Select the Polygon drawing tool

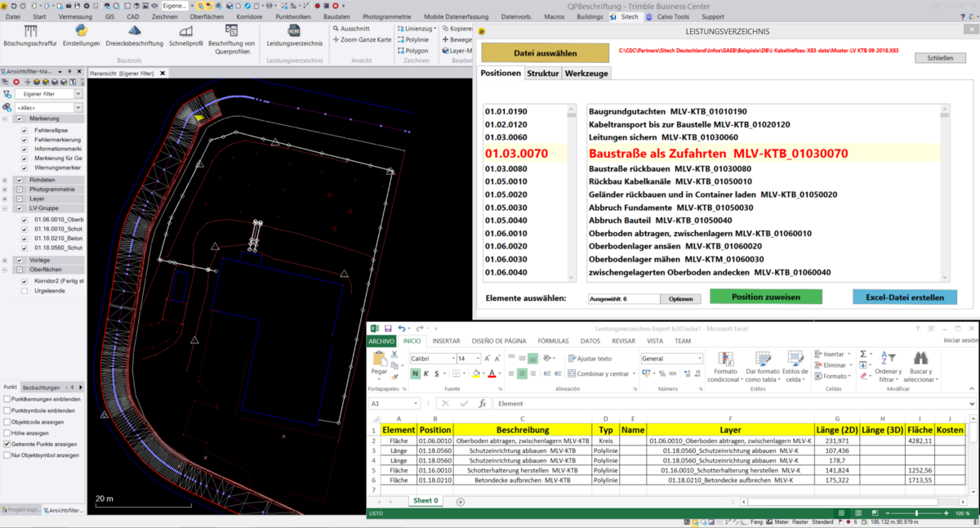pyautogui.click(x=412, y=50)
